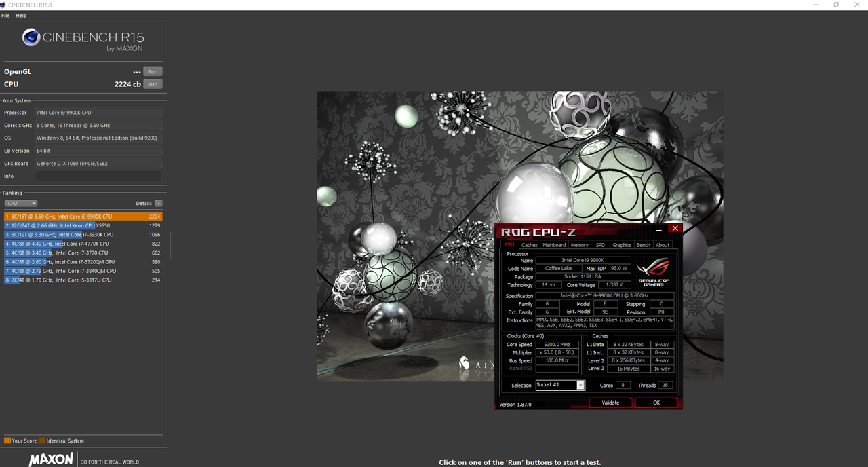This screenshot has height=467, width=868.
Task: Switch to About tab in CPU-Z
Action: coord(663,245)
